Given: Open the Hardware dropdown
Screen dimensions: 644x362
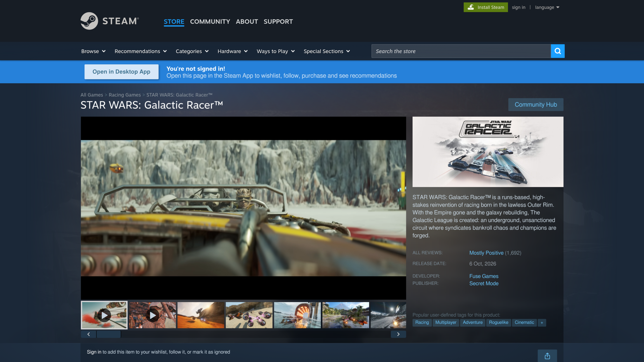Looking at the screenshot, I should coord(232,51).
